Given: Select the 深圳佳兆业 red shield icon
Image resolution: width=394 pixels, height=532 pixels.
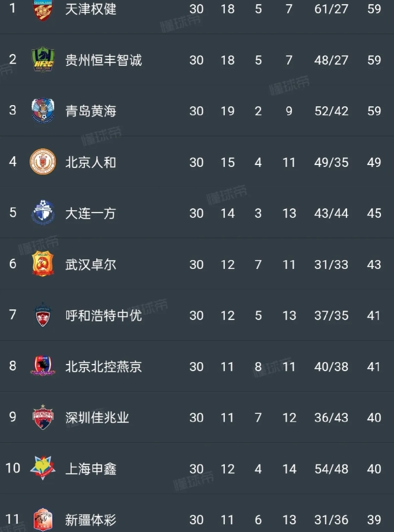Looking at the screenshot, I should tap(43, 417).
